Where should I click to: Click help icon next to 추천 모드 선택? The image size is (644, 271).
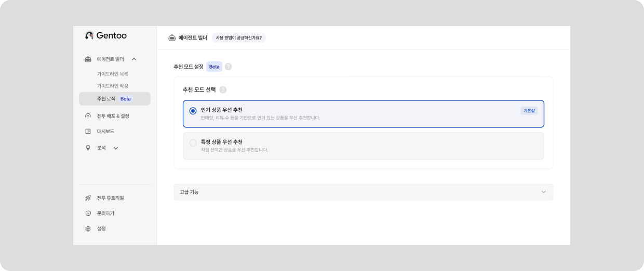point(223,89)
